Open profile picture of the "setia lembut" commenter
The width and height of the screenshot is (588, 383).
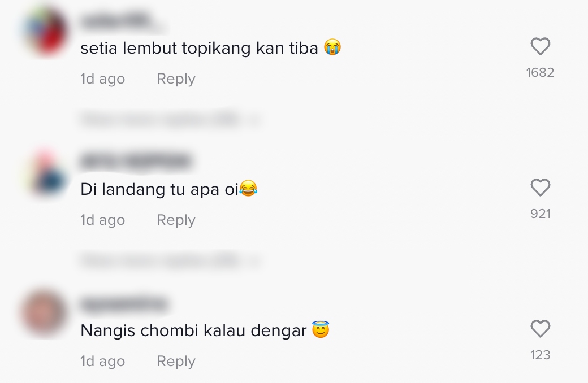[x=45, y=31]
